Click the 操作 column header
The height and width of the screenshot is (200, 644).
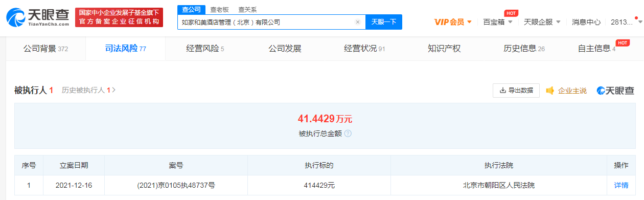coord(621,165)
